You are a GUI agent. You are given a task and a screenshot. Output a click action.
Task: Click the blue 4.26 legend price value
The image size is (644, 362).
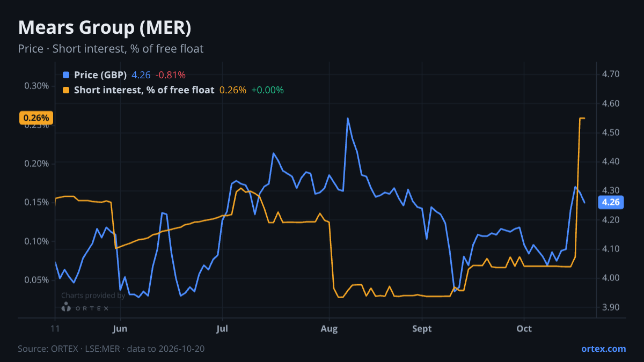(141, 75)
